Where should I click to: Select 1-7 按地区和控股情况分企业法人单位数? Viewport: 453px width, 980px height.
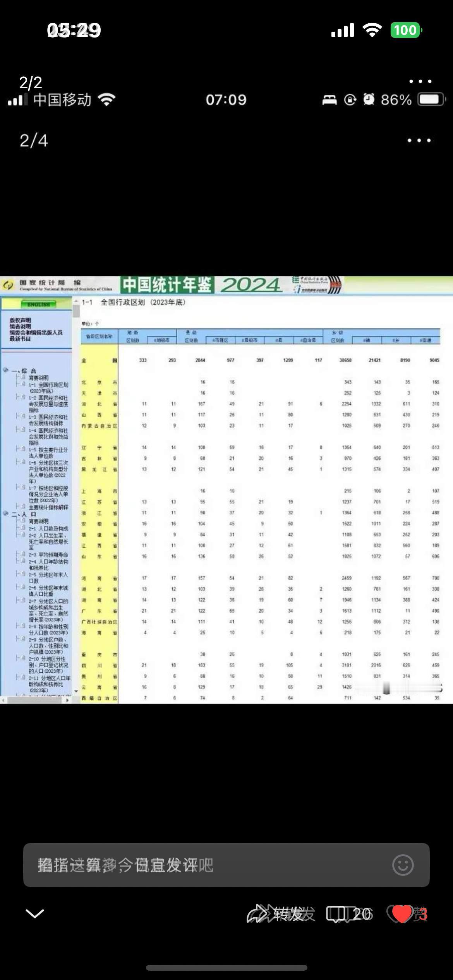(49, 494)
